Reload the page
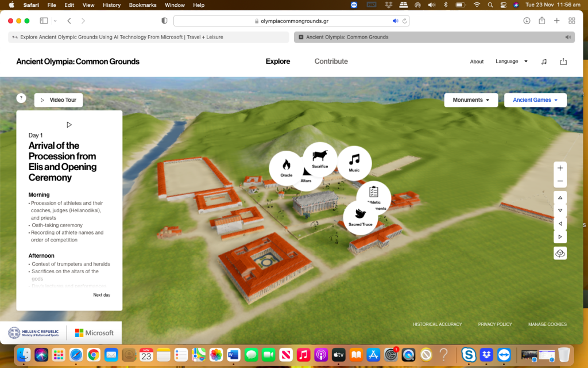The image size is (588, 368). coord(405,21)
